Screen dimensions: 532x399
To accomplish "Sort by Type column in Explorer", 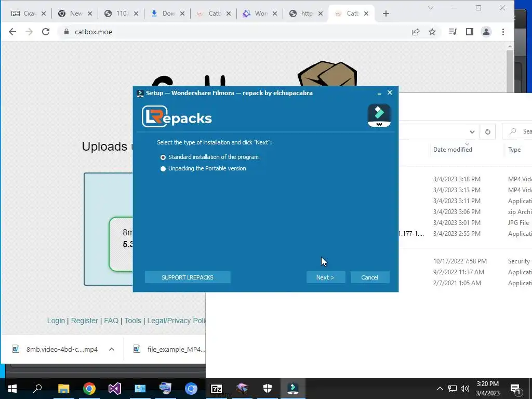I will tap(514, 150).
